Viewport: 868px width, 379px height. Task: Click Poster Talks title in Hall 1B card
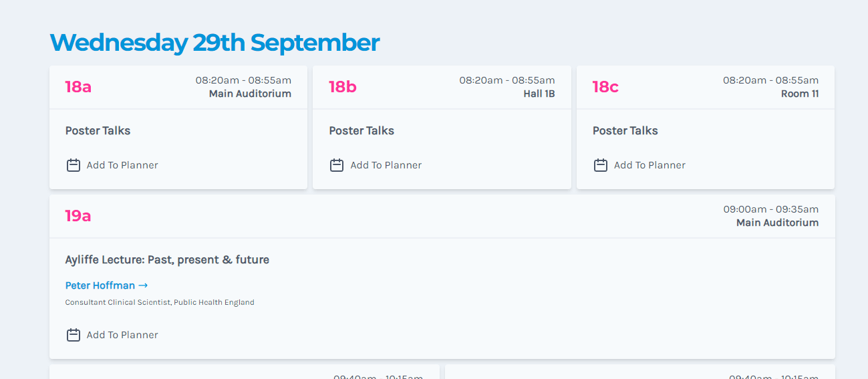tap(361, 130)
